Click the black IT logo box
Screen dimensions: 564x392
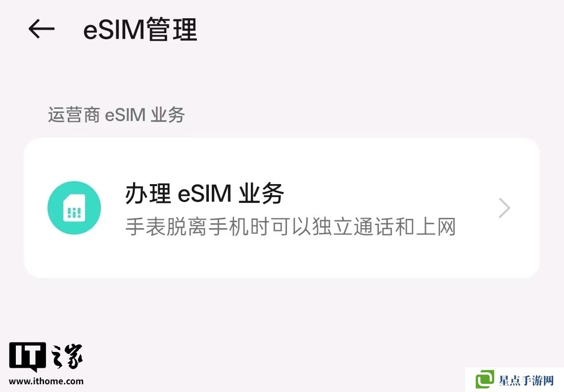(27, 356)
